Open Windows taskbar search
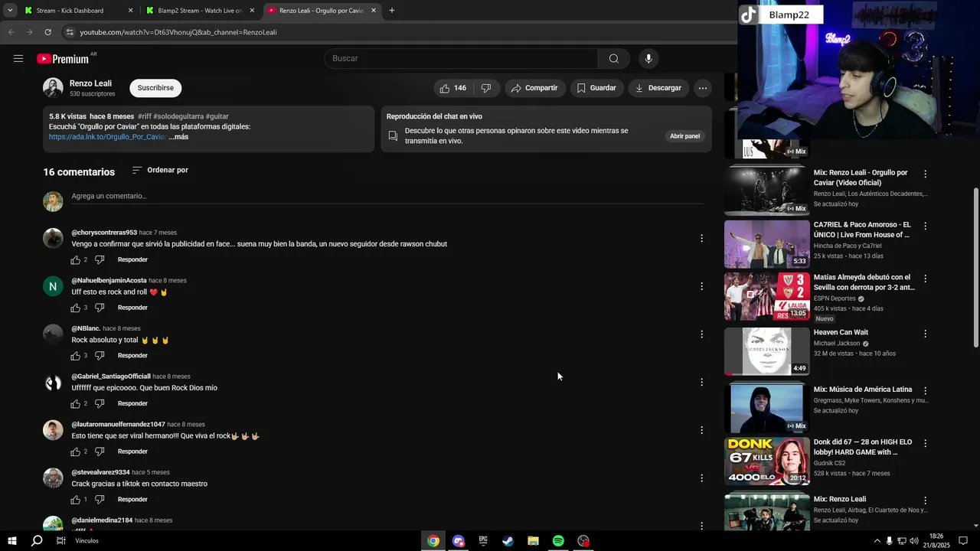 click(36, 541)
